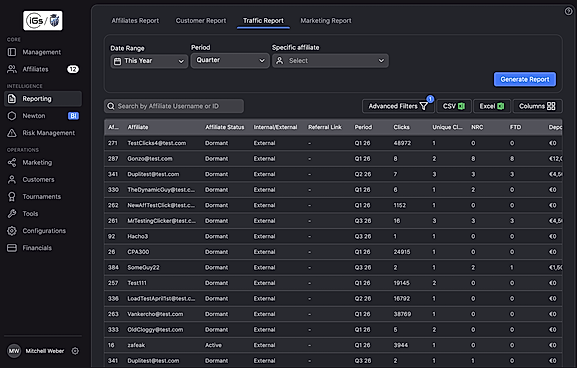This screenshot has width=577, height=368.
Task: Open Advanced Filters
Action: pyautogui.click(x=398, y=106)
